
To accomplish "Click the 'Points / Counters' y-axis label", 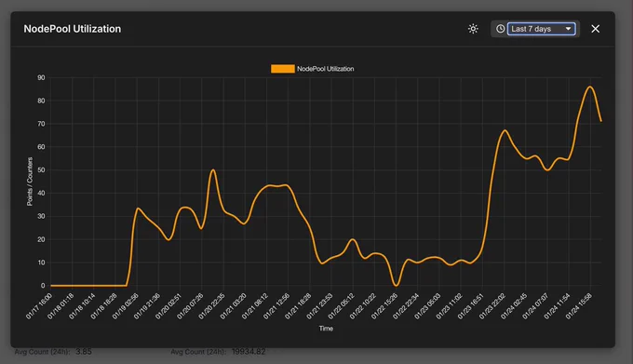I will (x=30, y=182).
